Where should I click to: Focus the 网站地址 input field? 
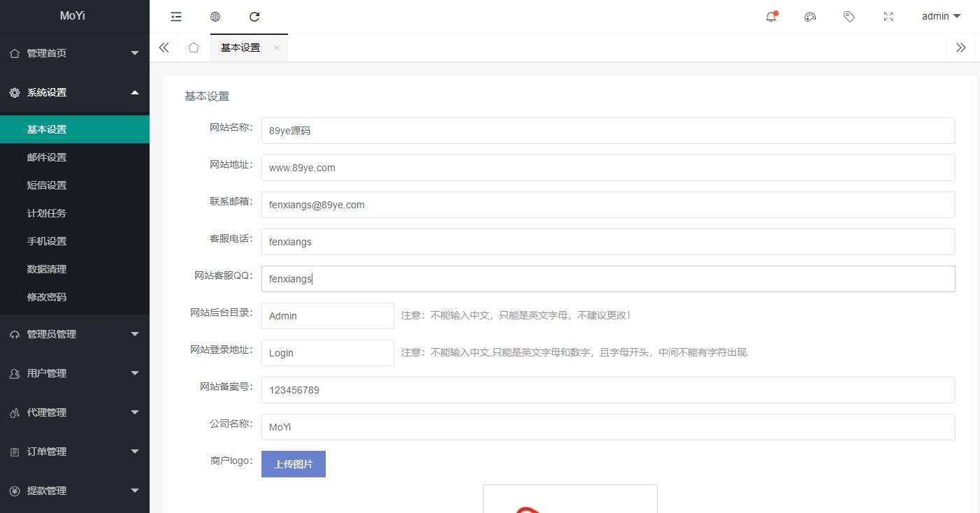coord(608,168)
